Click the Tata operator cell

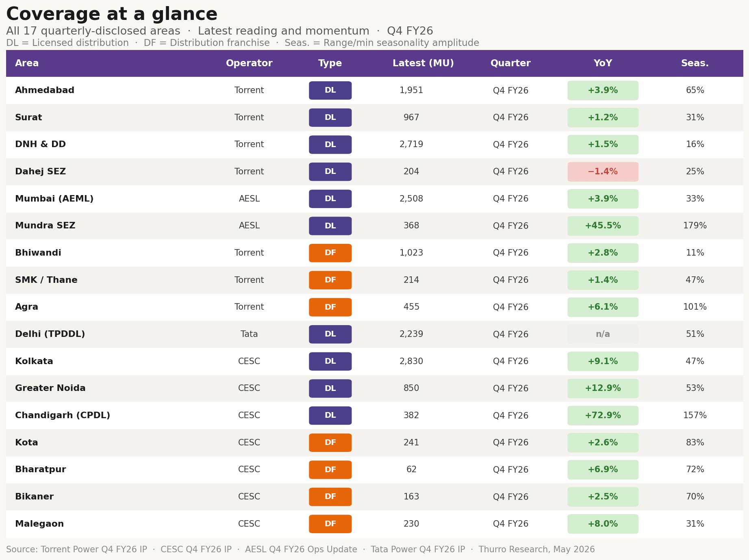pyautogui.click(x=249, y=334)
